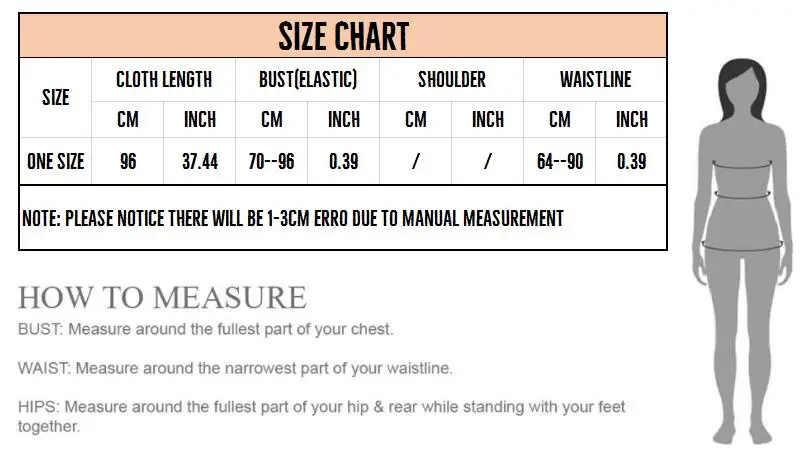
Task: Select the ONE SIZE row label
Action: click(55, 162)
